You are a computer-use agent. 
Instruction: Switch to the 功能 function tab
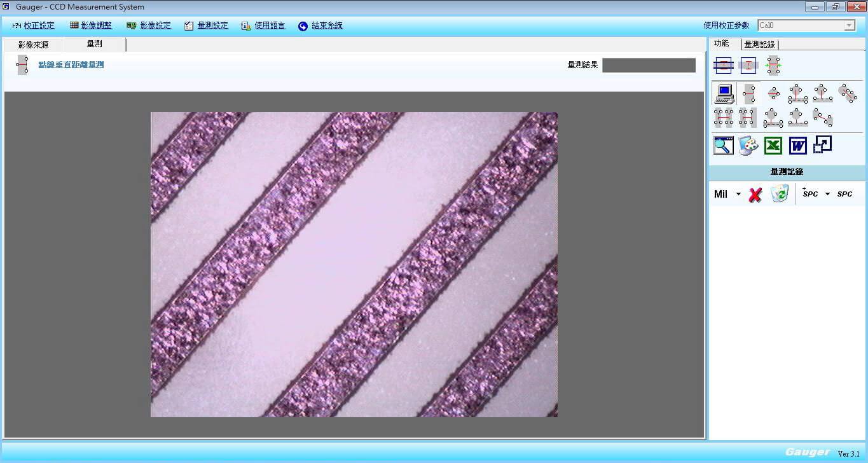coord(721,43)
